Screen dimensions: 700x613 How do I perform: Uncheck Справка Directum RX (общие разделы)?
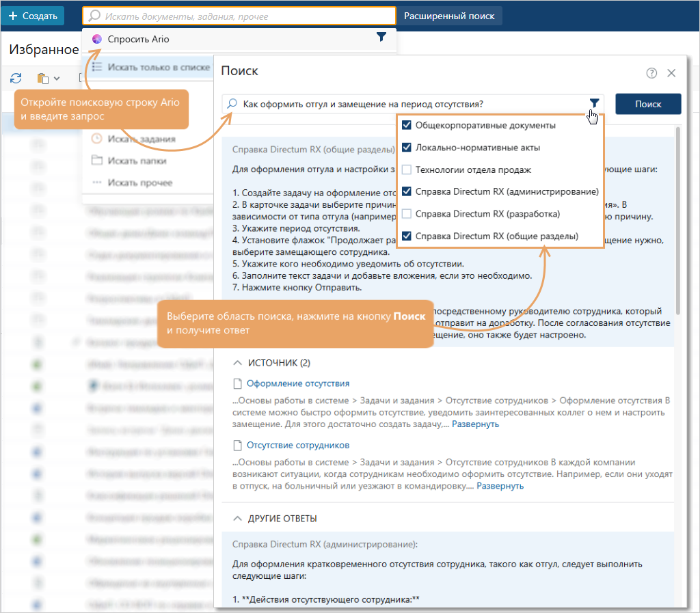click(407, 236)
